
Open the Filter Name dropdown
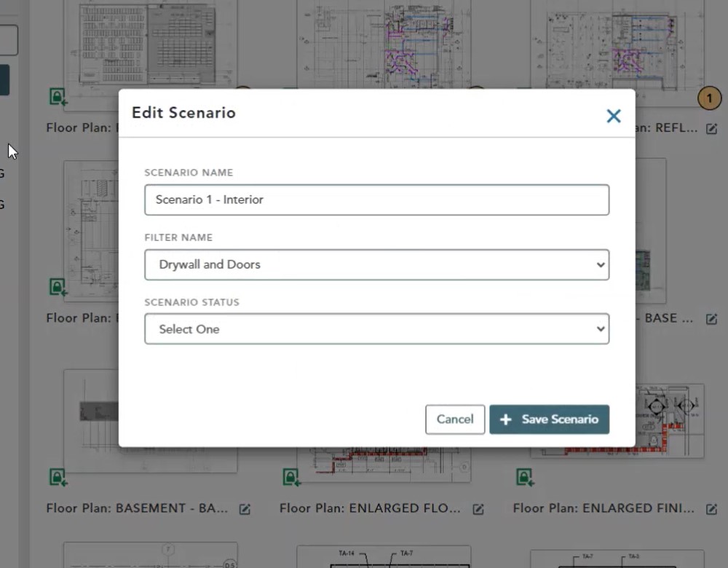point(376,264)
